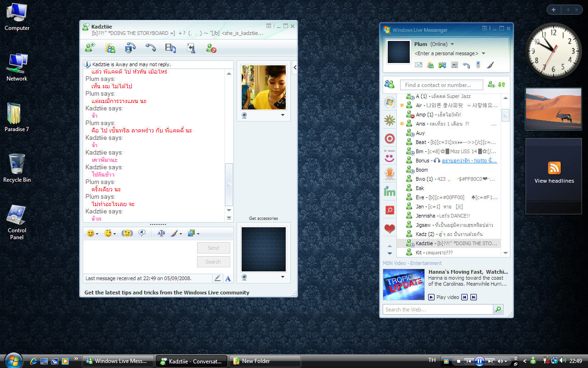This screenshot has width=588, height=368.
Task: Switch to Windows Live Messenger taskbar button
Action: [119, 361]
